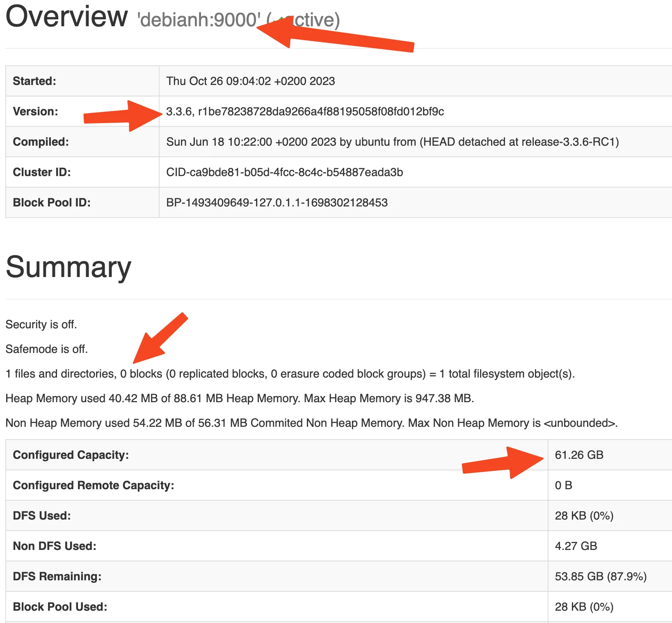
Task: Click the Non DFS Used 4.27 GB value
Action: pos(576,546)
